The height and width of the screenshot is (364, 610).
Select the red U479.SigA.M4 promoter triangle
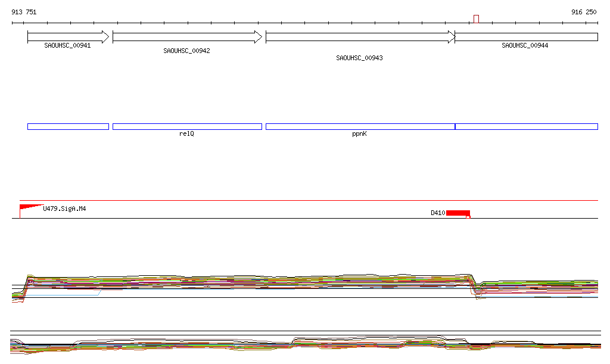point(29,207)
